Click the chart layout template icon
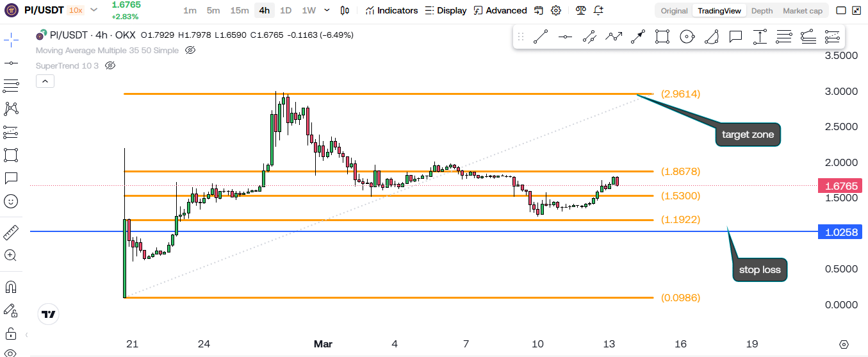Viewport: 868px width, 357px height. coord(539,10)
